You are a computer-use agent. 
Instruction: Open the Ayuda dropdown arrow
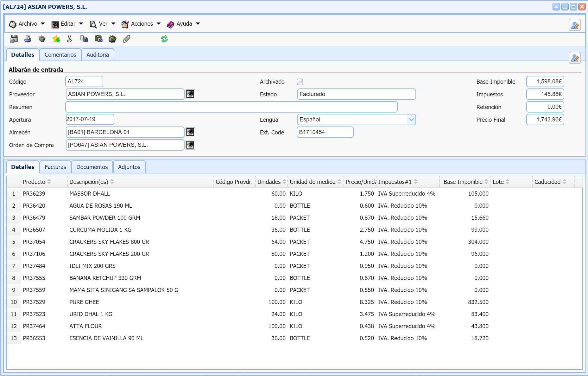pos(198,24)
